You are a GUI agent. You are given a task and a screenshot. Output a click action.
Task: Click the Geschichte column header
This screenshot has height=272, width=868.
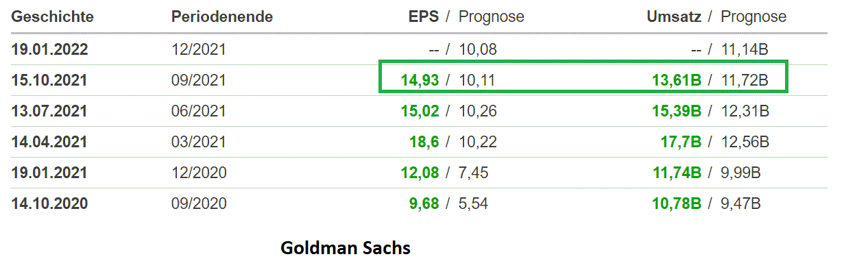[53, 17]
